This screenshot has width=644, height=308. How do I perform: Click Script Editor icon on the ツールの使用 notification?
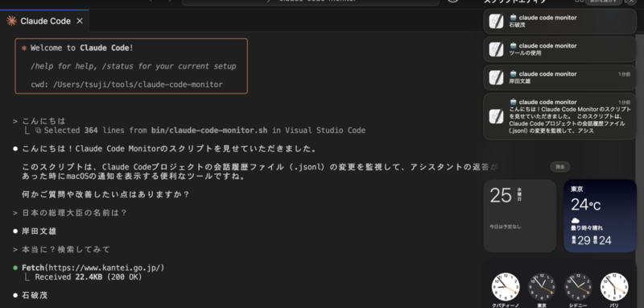[x=496, y=49]
